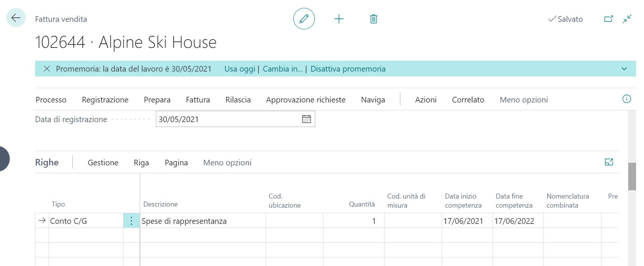This screenshot has height=266, width=644.
Task: Open row options for Conto C/G
Action: pyautogui.click(x=131, y=221)
